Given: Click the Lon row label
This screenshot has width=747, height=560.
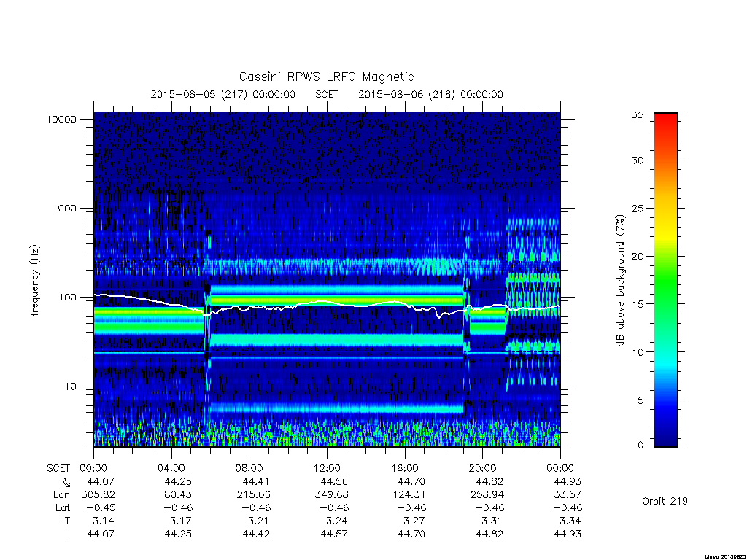Looking at the screenshot, I should coord(61,495).
